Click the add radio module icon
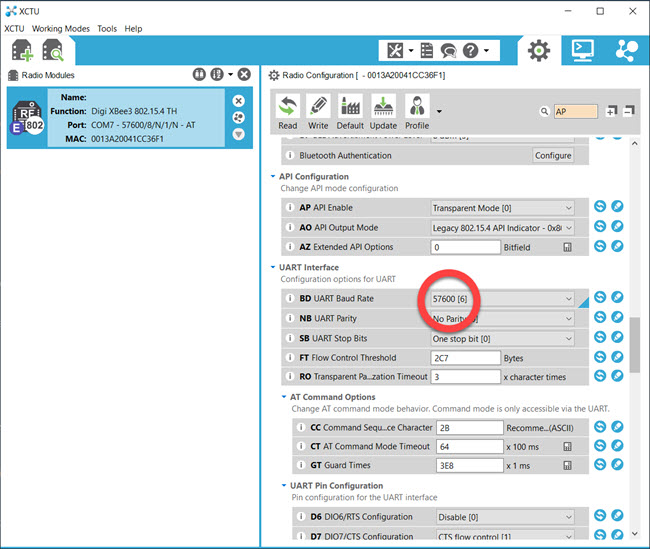The image size is (650, 549). click(22, 51)
